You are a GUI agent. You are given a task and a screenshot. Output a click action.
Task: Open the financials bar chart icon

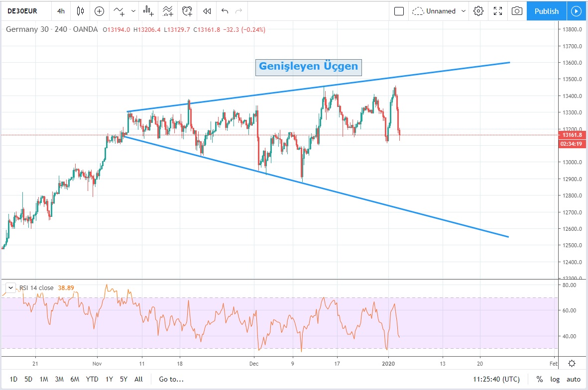148,11
